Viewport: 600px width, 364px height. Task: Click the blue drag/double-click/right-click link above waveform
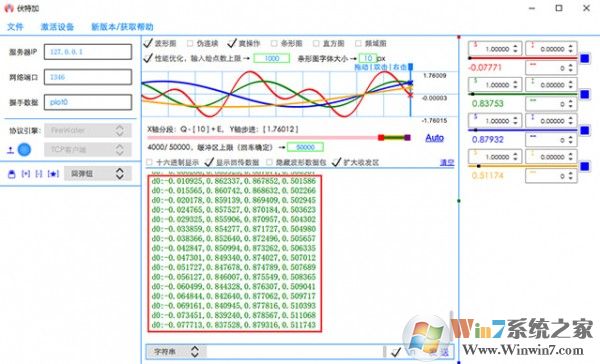(x=381, y=67)
